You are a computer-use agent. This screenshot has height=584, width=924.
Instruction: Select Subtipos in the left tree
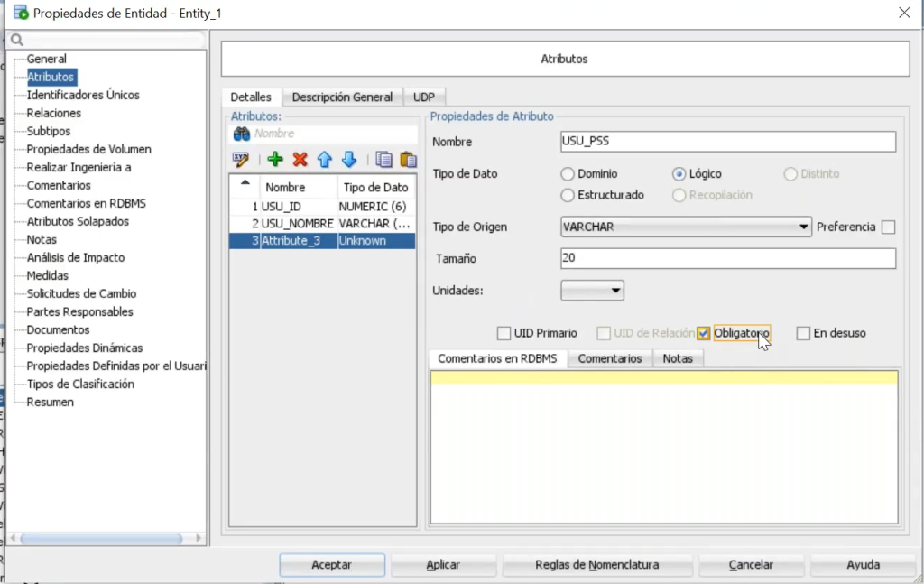point(49,131)
